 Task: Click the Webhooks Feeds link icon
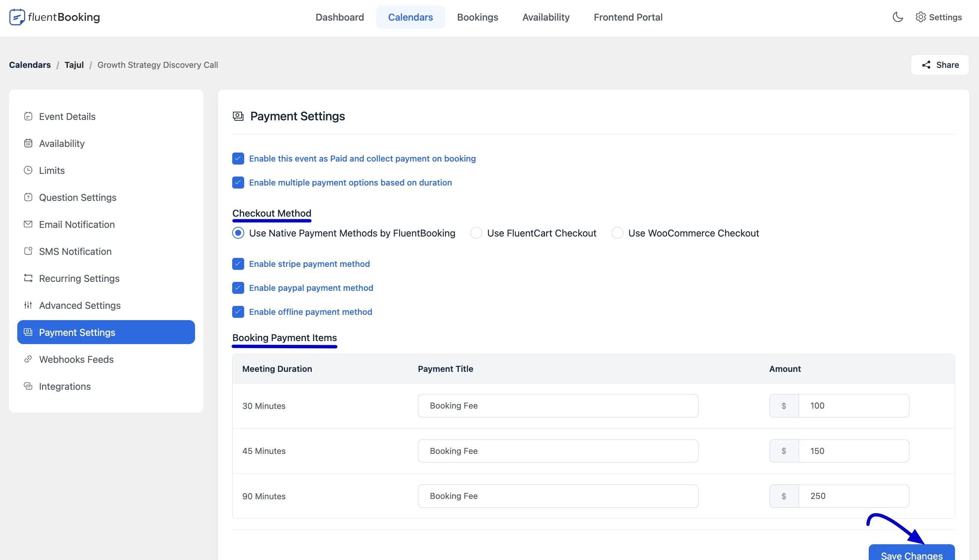click(28, 359)
